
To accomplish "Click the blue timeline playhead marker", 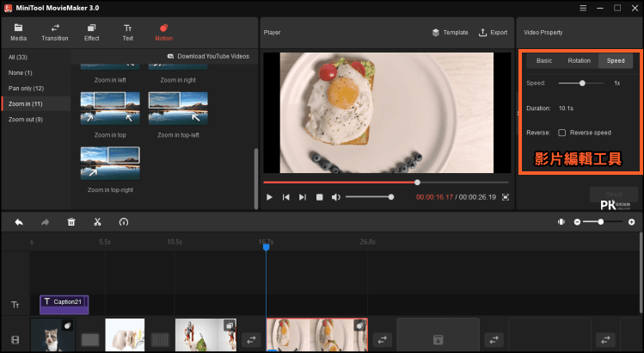I will [x=267, y=247].
